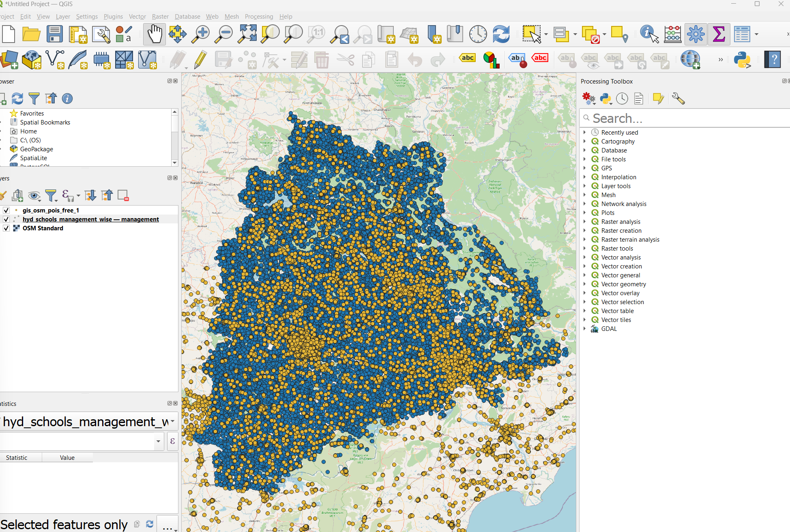
Task: Select GeoPackage item in browser tree
Action: 36,149
